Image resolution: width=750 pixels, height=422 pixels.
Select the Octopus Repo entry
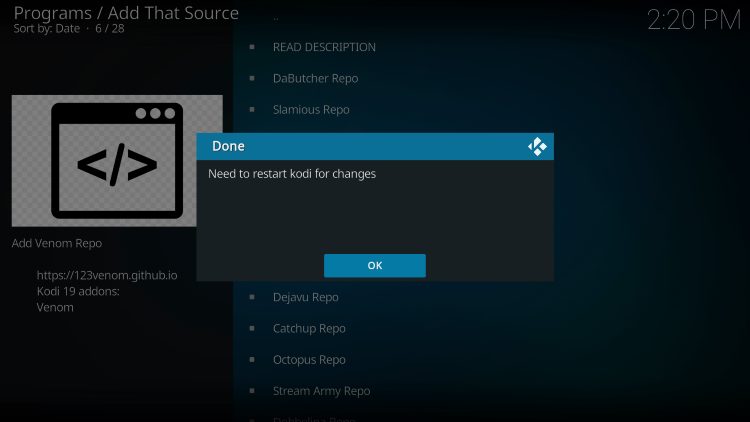click(x=309, y=360)
